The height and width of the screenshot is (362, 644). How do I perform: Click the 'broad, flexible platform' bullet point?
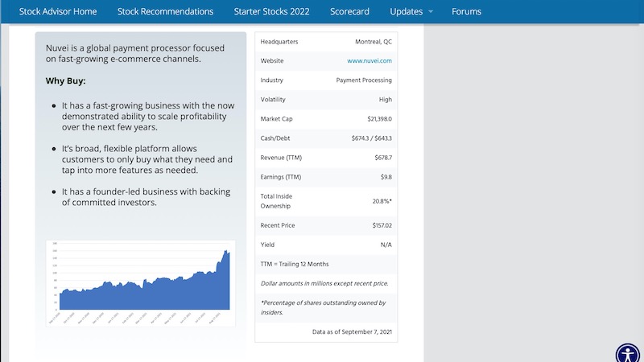click(x=147, y=159)
